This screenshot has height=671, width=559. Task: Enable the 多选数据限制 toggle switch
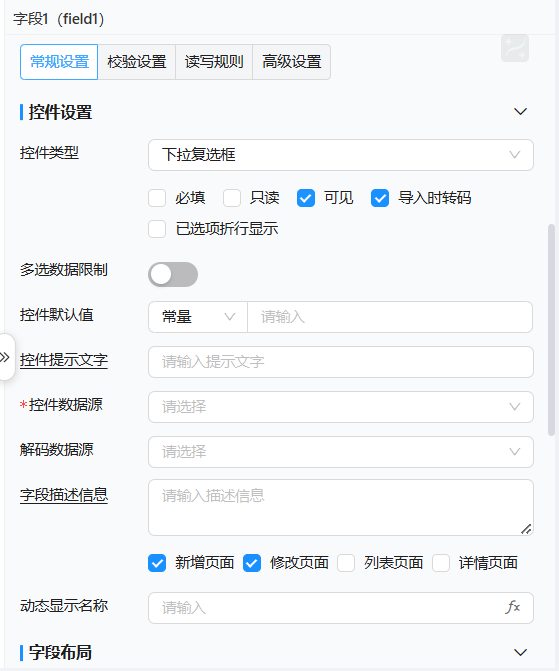(173, 274)
